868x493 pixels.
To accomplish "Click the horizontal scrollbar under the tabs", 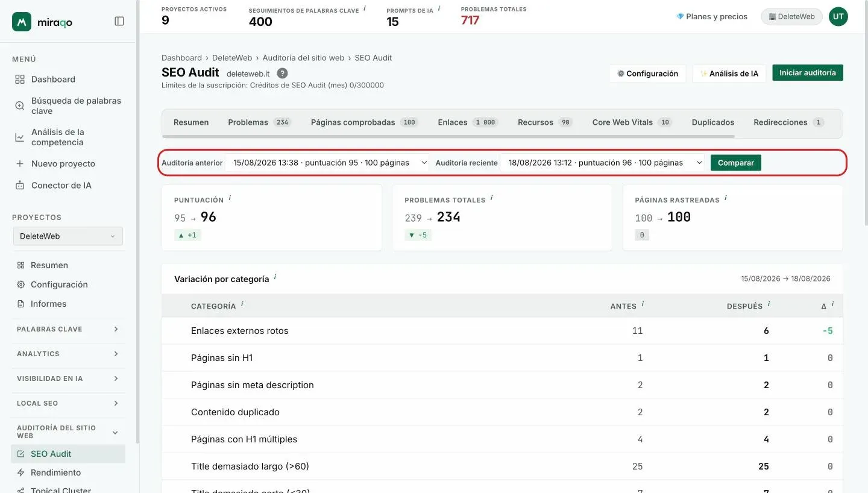I will pos(449,136).
